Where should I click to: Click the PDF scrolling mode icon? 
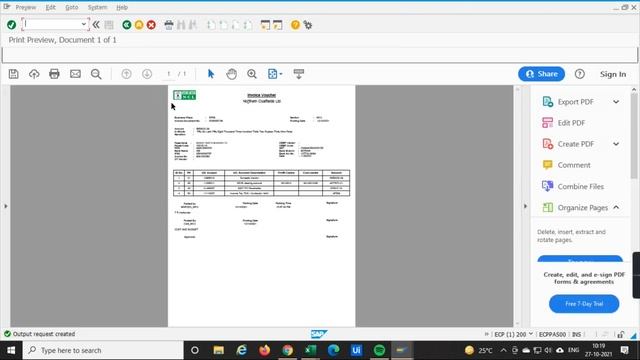[299, 74]
